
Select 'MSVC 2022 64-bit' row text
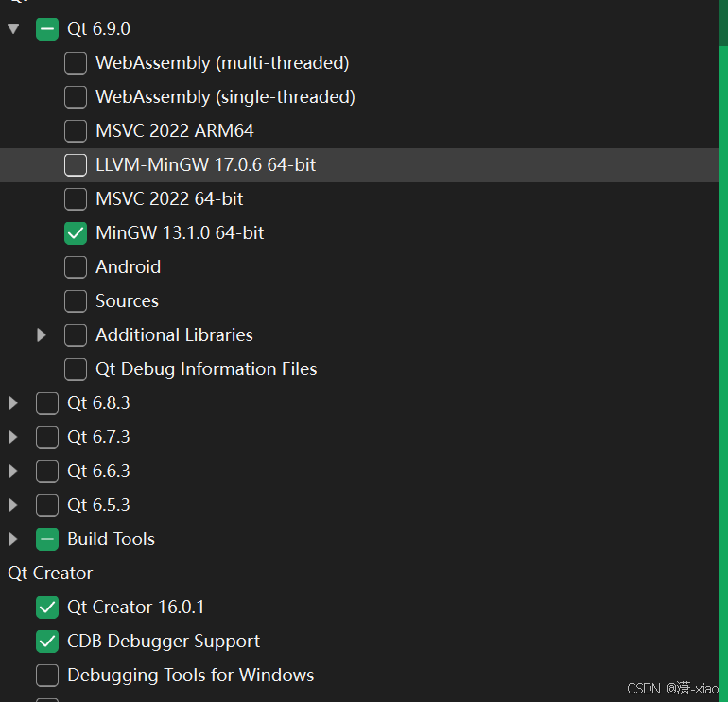point(169,199)
